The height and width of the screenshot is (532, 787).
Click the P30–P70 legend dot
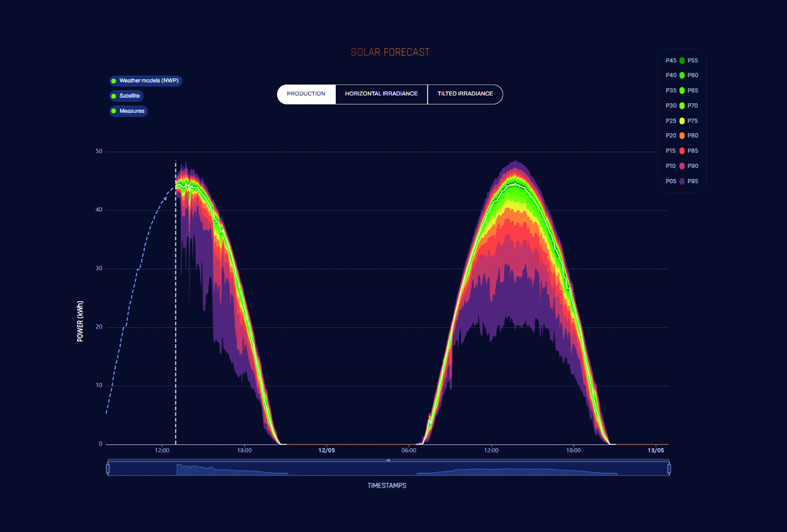[682, 106]
